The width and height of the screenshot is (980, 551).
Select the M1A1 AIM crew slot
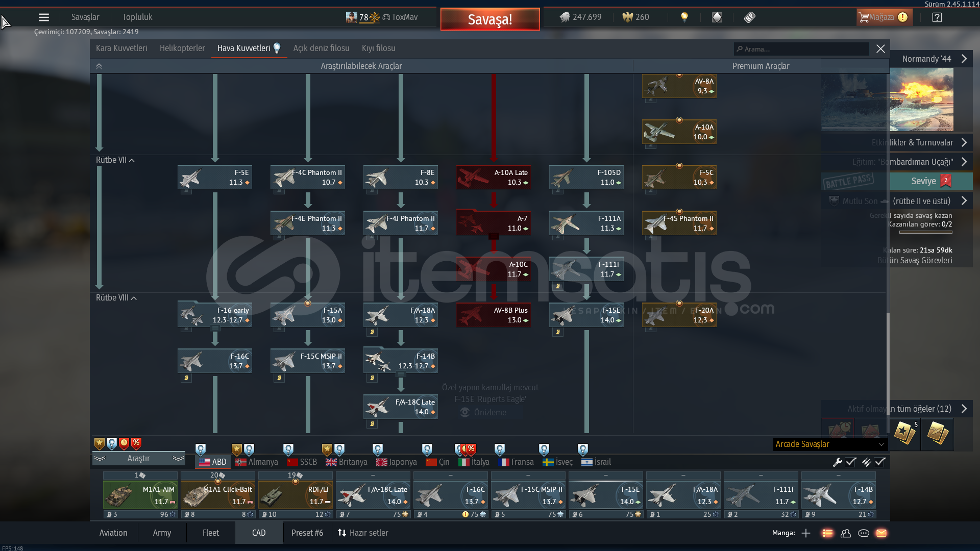(x=140, y=495)
